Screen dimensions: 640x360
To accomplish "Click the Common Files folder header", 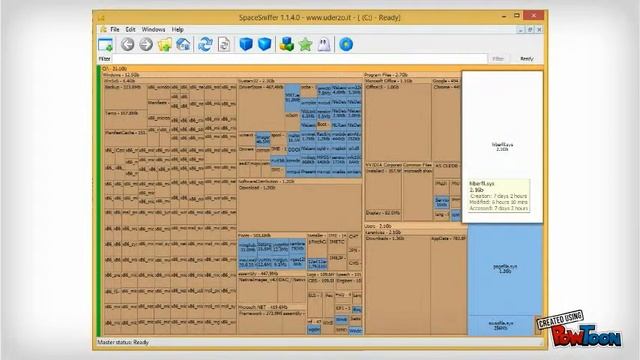I will (x=417, y=165).
